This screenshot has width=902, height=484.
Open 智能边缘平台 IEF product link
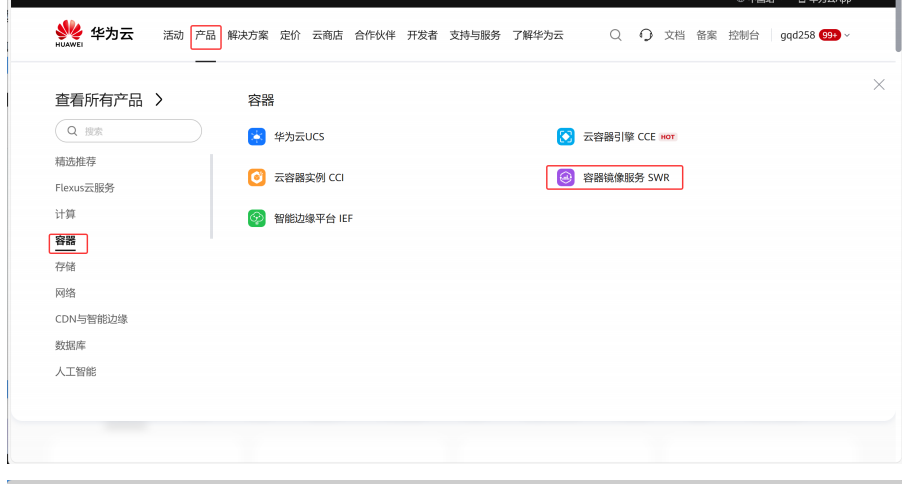click(x=313, y=218)
